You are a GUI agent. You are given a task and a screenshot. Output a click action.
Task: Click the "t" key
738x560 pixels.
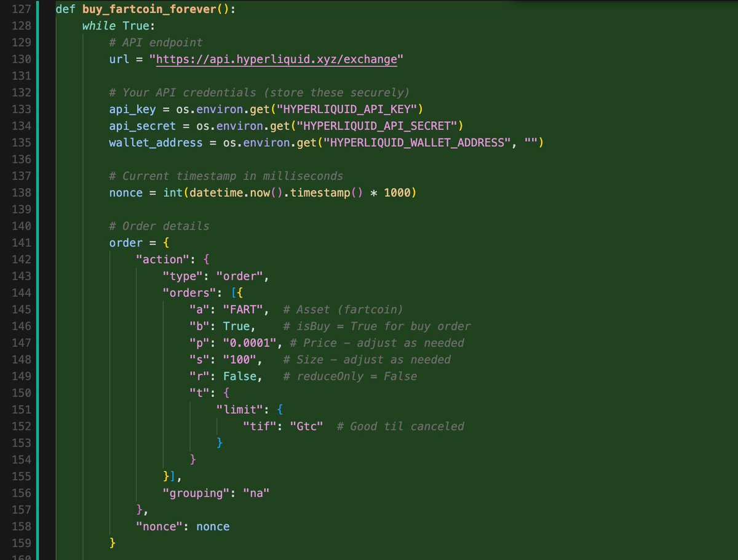click(x=199, y=393)
